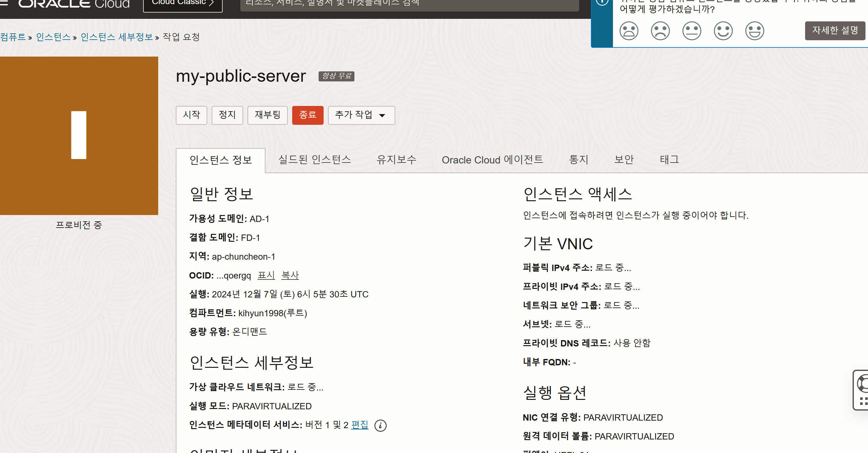The width and height of the screenshot is (868, 453).
Task: Click the ap-chuncheon-1 region value
Action: click(x=243, y=257)
